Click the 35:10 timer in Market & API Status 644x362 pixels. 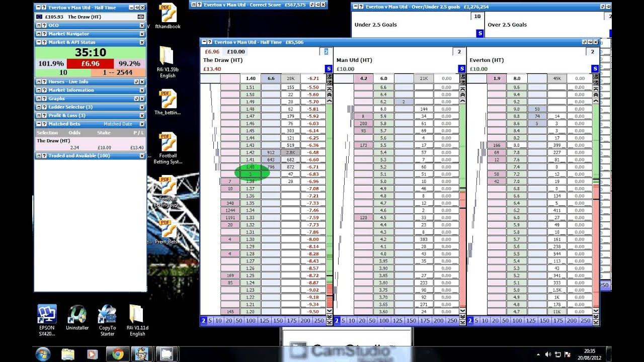coord(90,52)
